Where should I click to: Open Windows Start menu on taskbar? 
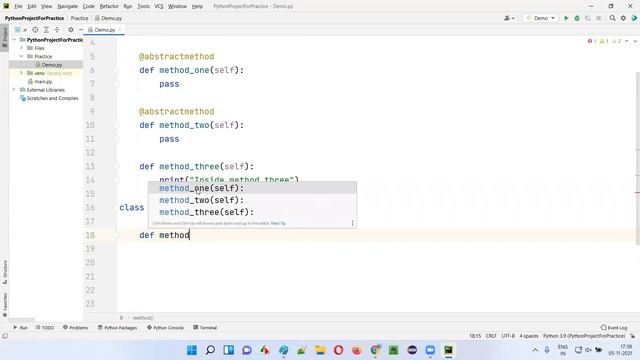[192, 350]
